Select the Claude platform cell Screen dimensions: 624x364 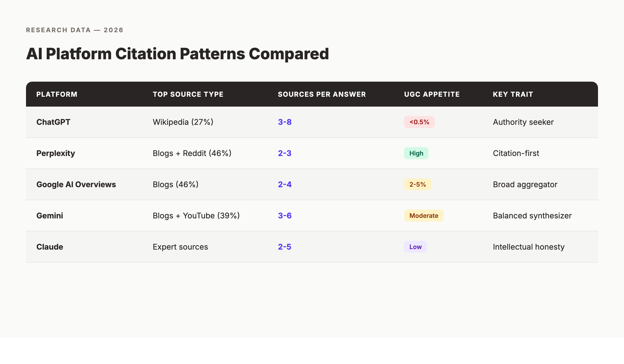50,247
